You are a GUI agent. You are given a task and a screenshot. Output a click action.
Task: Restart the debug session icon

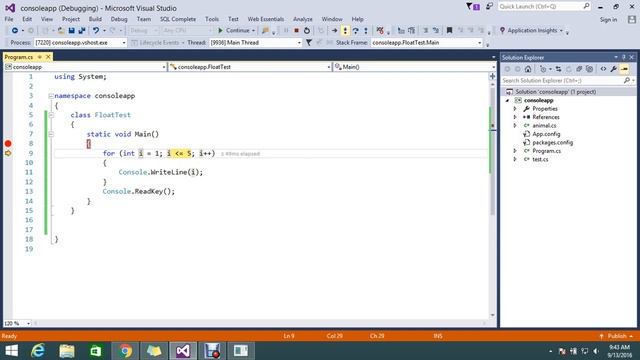[x=307, y=31]
